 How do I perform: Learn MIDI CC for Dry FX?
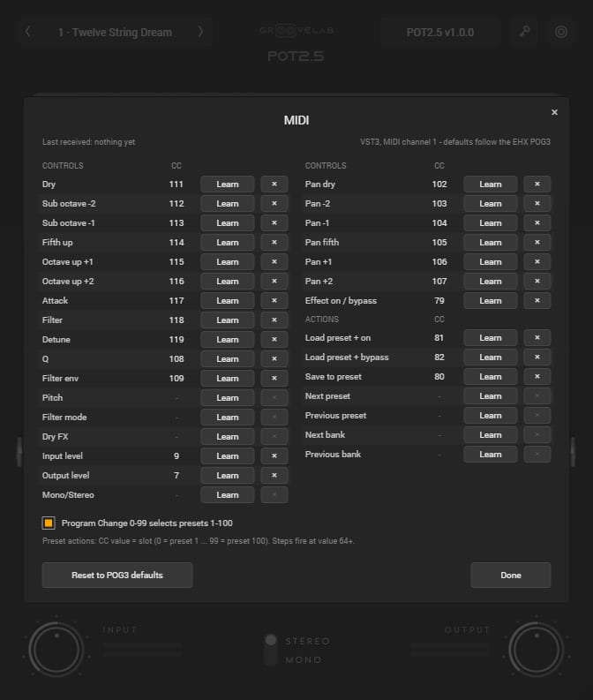click(228, 437)
